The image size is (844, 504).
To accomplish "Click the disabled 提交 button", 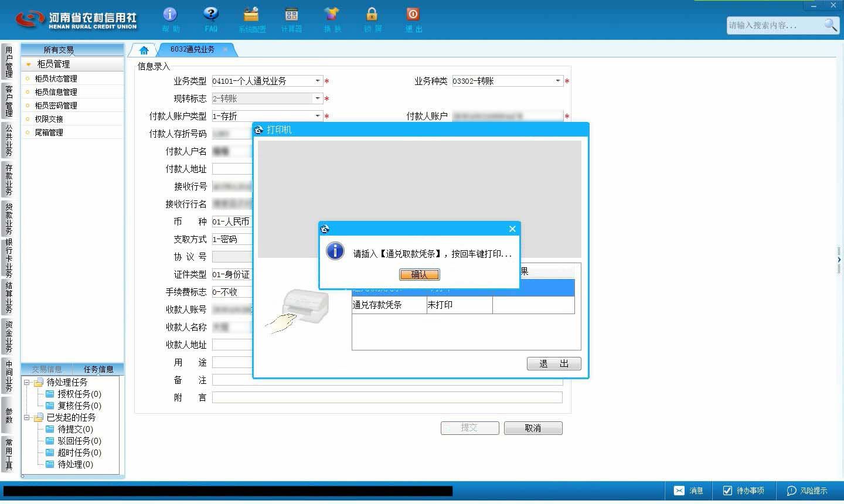I will [469, 428].
